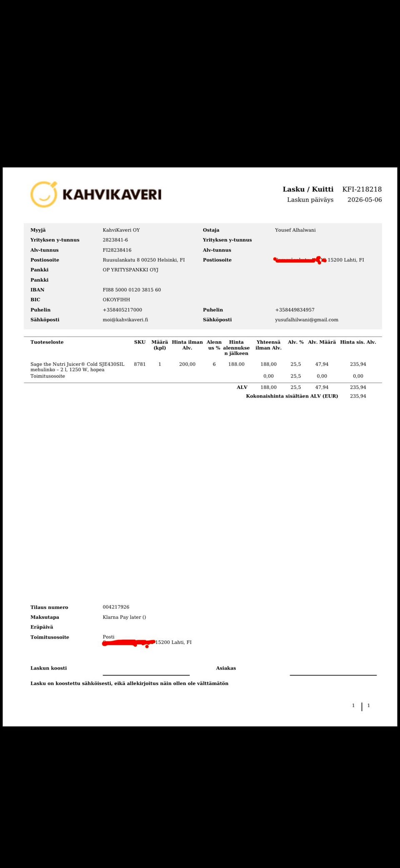The height and width of the screenshot is (868, 400).
Task: Click the Tuoteseloste column header
Action: click(47, 342)
